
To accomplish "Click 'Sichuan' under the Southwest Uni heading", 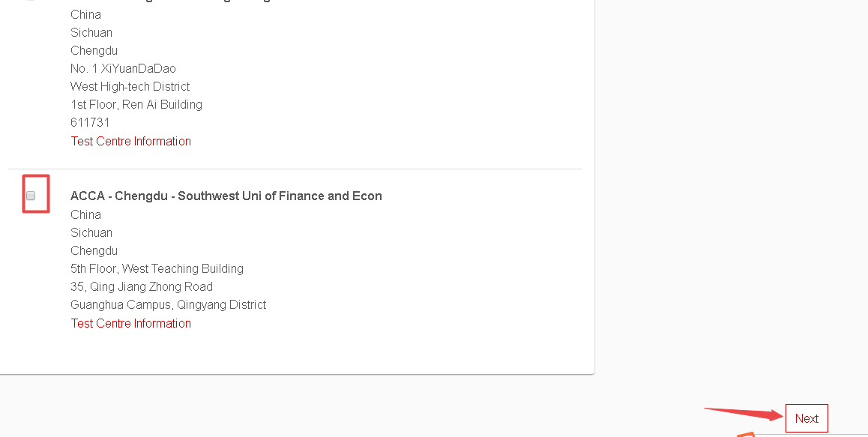I will tap(91, 232).
